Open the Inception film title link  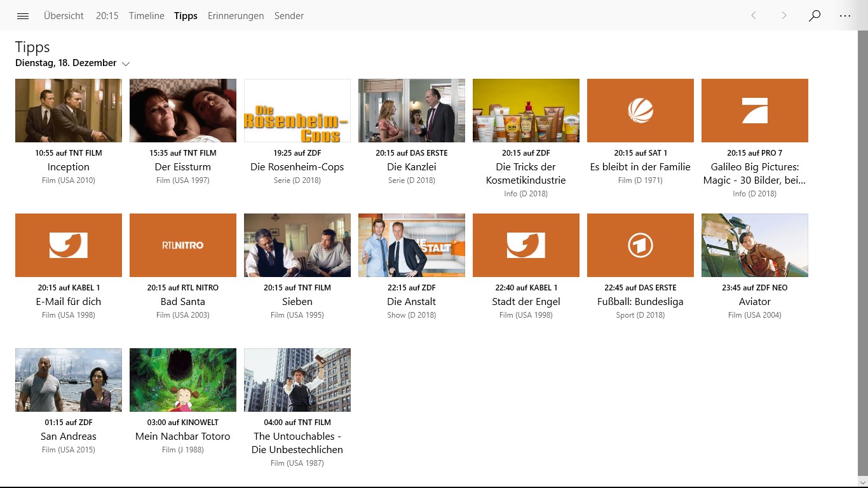pyautogui.click(x=69, y=167)
